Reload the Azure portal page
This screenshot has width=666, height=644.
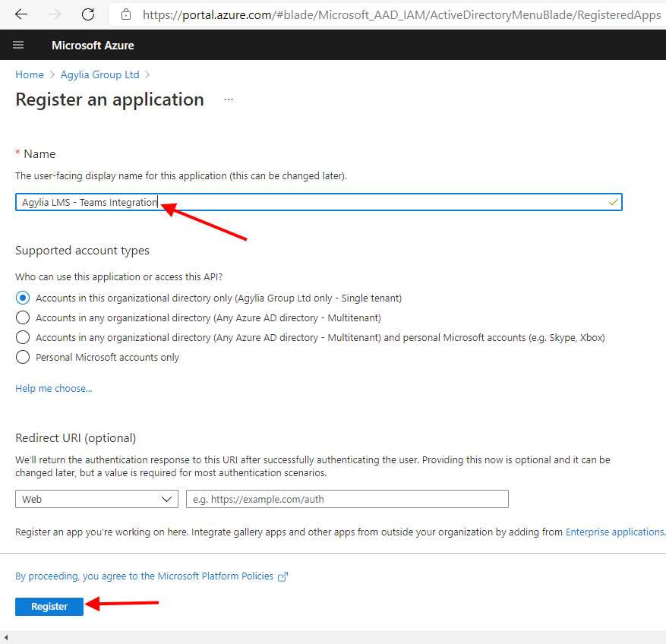(88, 14)
